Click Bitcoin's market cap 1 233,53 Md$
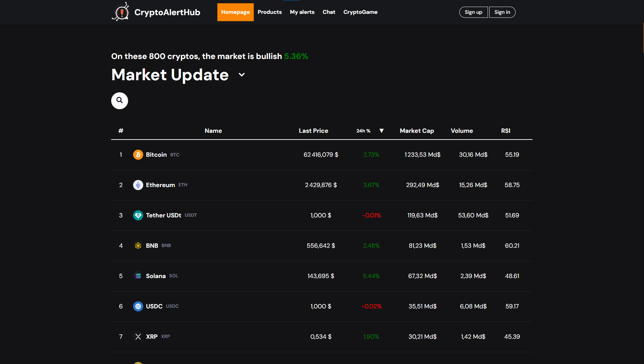The image size is (644, 364). (x=423, y=155)
